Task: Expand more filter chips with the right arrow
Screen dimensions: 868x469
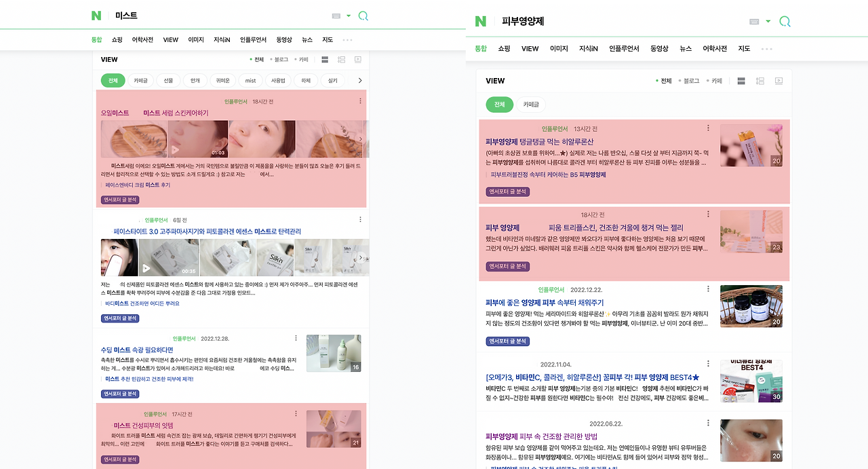Action: tap(360, 80)
